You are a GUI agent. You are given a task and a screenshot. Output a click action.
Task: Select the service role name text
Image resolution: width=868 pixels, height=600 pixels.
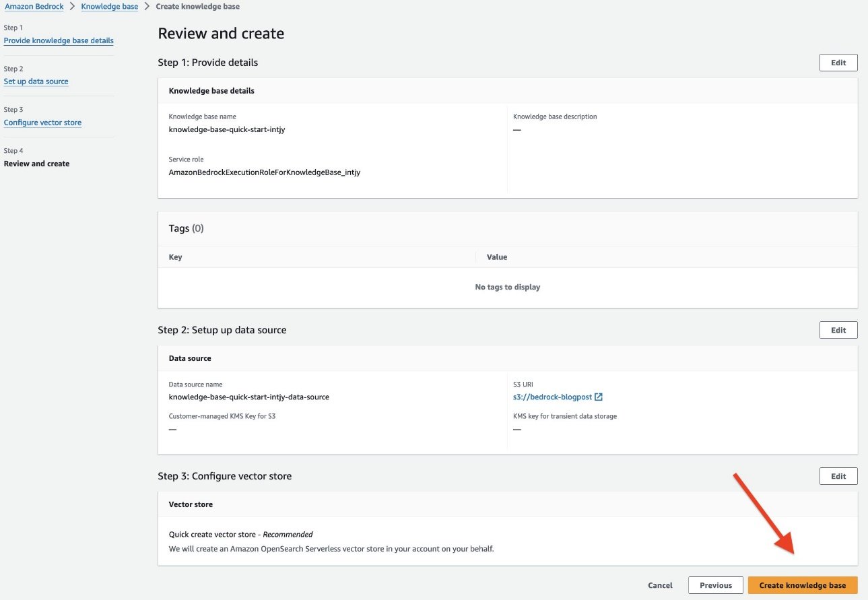tap(265, 172)
